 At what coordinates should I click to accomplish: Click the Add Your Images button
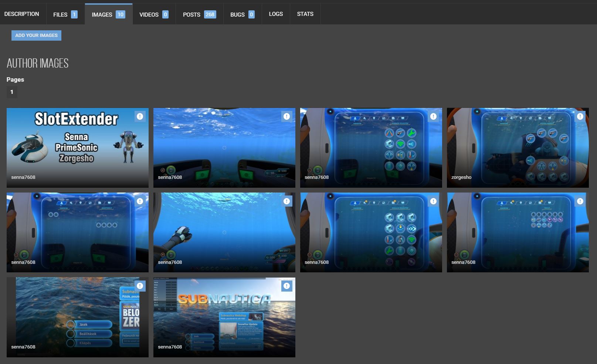[x=36, y=35]
